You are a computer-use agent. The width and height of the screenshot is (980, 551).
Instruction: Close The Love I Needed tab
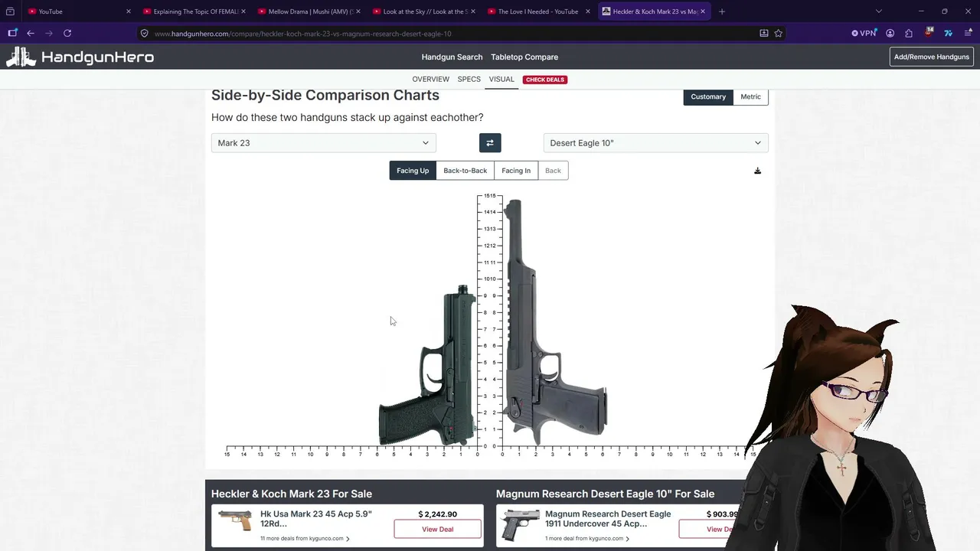click(x=588, y=11)
